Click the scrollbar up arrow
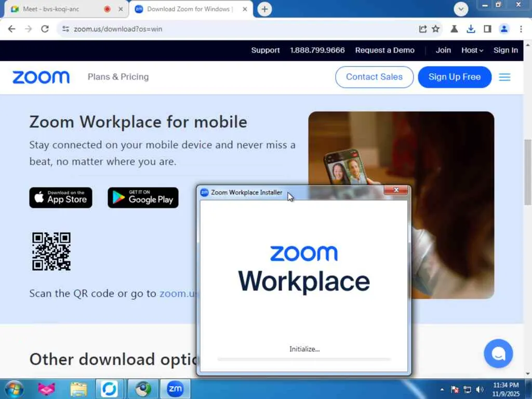The width and height of the screenshot is (532, 399). tap(528, 45)
